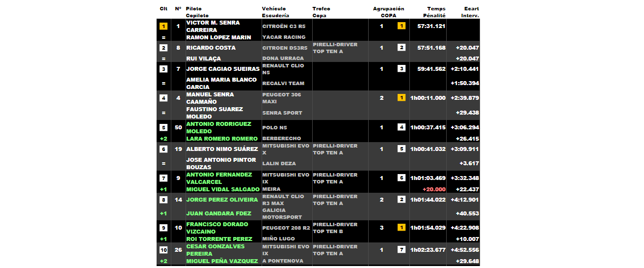
Task: Select co-driver Roi Torrente Perez
Action: click(219, 239)
